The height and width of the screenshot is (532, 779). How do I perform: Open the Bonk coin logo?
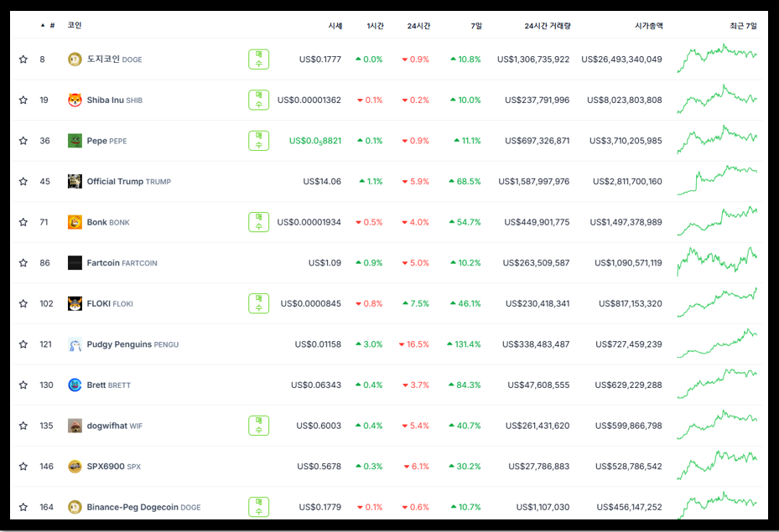(75, 222)
